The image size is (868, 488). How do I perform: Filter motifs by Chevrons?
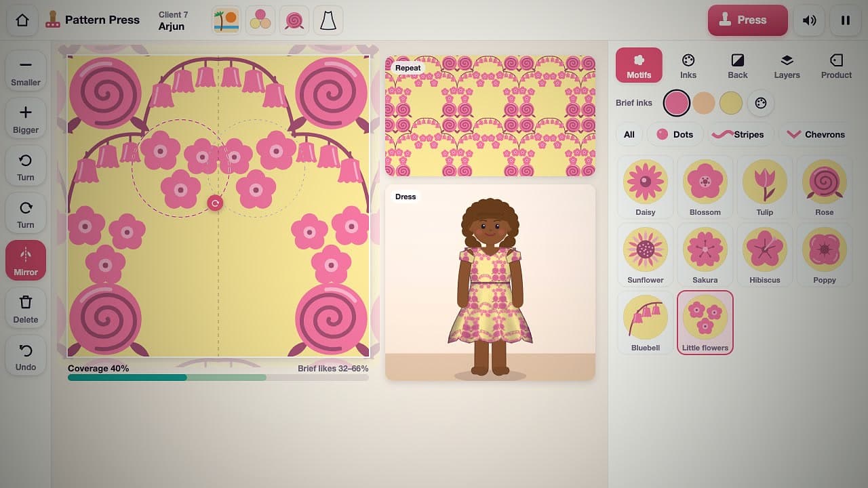tap(816, 134)
